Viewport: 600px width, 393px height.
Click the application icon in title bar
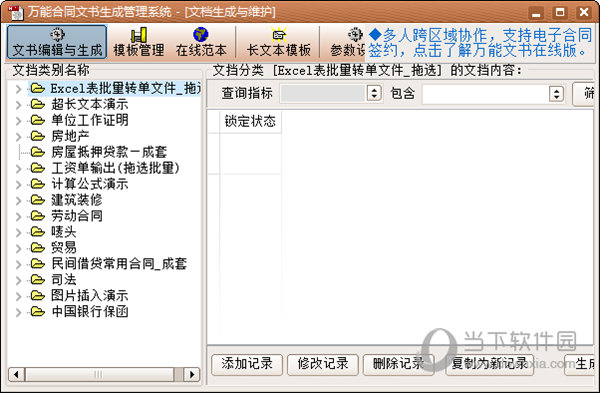(15, 12)
